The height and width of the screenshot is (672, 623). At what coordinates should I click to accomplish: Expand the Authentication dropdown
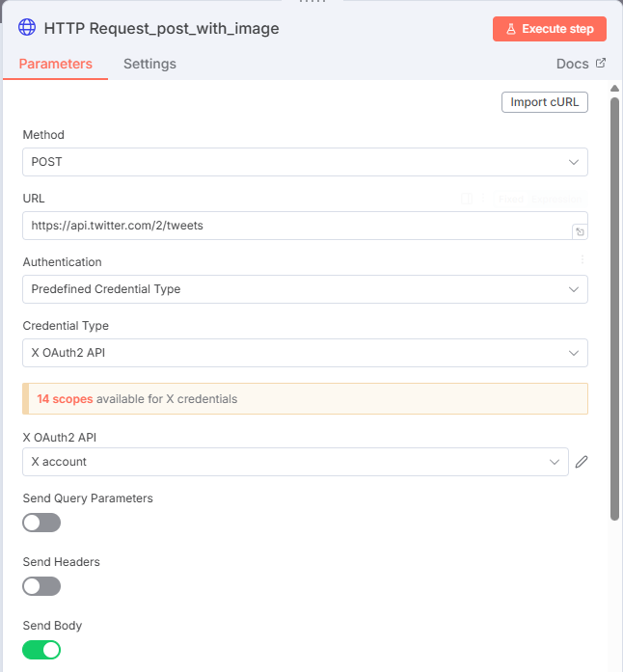[305, 289]
